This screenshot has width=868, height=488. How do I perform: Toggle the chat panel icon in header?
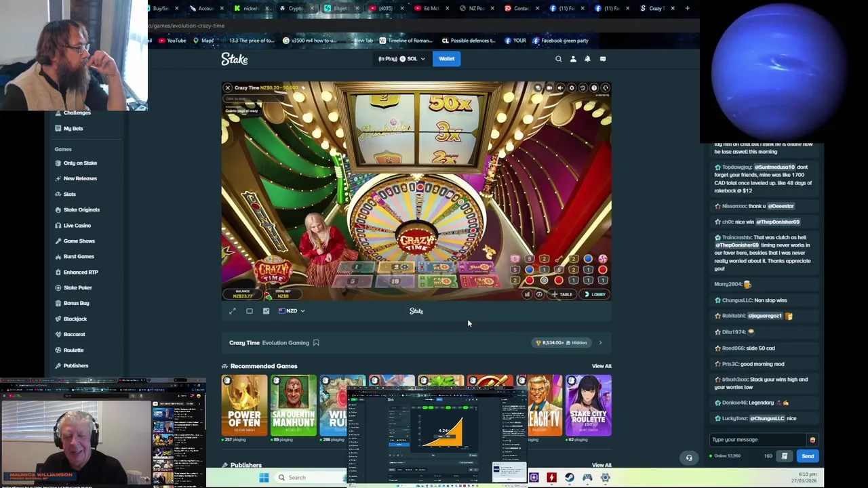click(x=603, y=59)
